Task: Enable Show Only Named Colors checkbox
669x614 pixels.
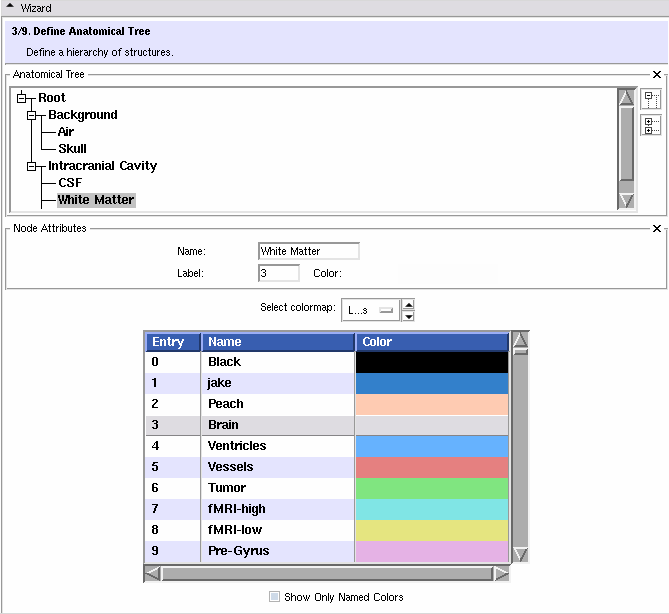Action: pyautogui.click(x=275, y=597)
